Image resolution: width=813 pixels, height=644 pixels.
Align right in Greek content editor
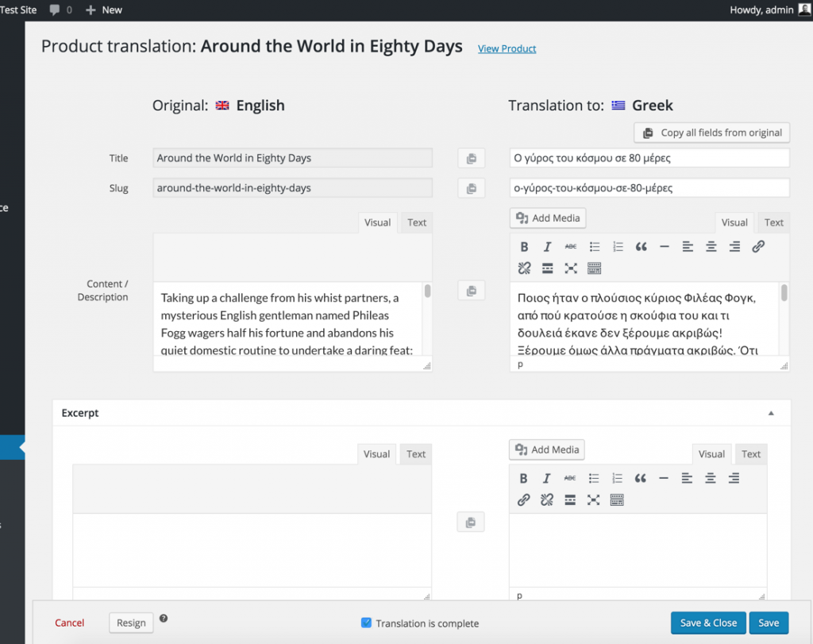point(734,247)
